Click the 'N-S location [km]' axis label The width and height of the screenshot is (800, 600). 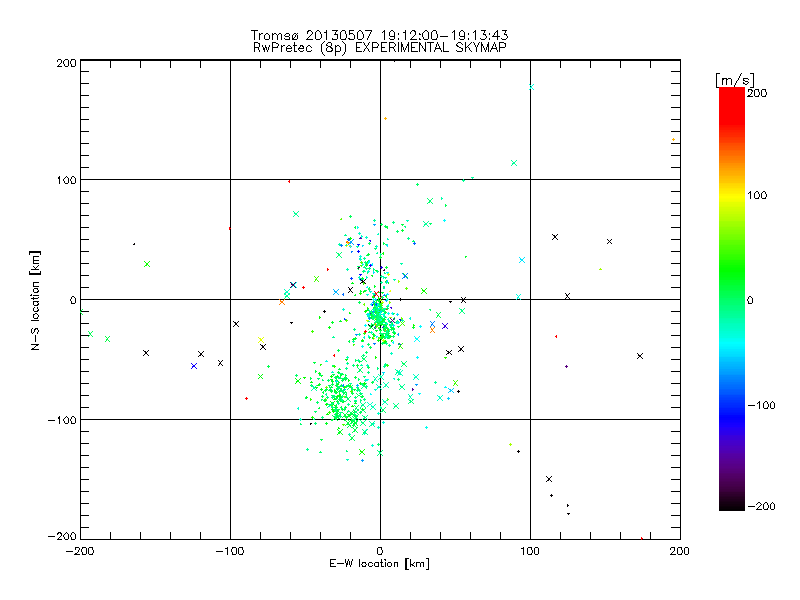click(x=35, y=300)
